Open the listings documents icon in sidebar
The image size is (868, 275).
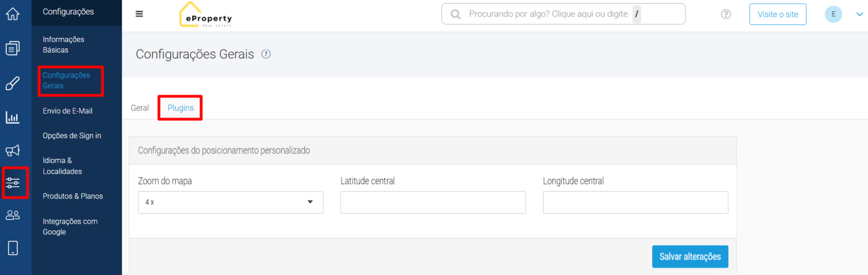[x=13, y=48]
